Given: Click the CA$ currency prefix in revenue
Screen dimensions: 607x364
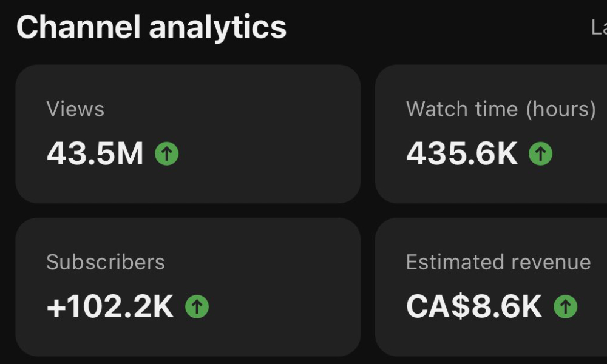Looking at the screenshot, I should 437,307.
